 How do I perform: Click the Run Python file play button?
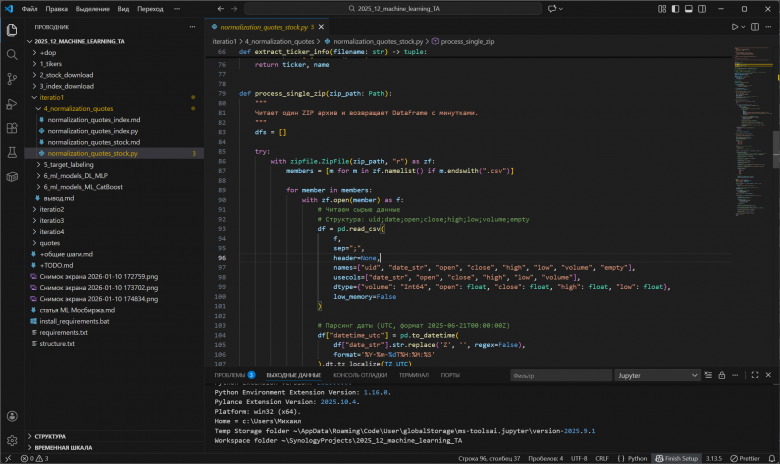coord(735,27)
